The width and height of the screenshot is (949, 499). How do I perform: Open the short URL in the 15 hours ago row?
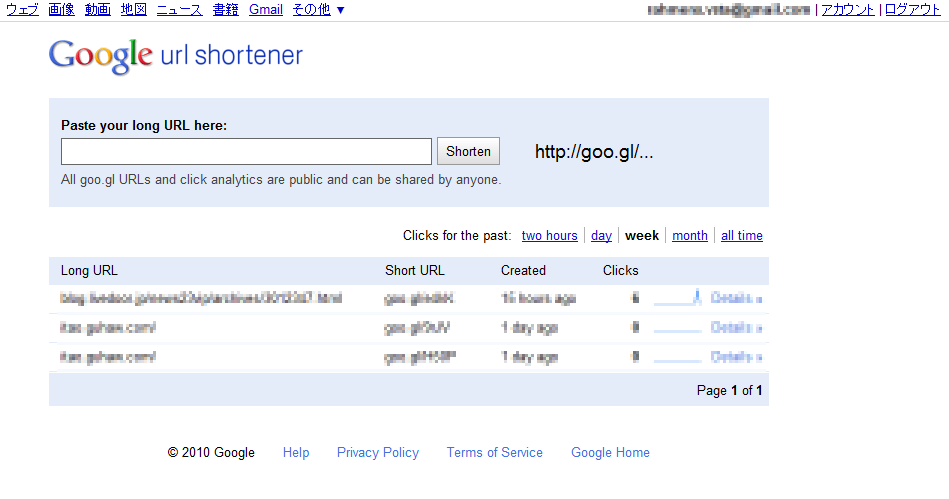(x=419, y=298)
